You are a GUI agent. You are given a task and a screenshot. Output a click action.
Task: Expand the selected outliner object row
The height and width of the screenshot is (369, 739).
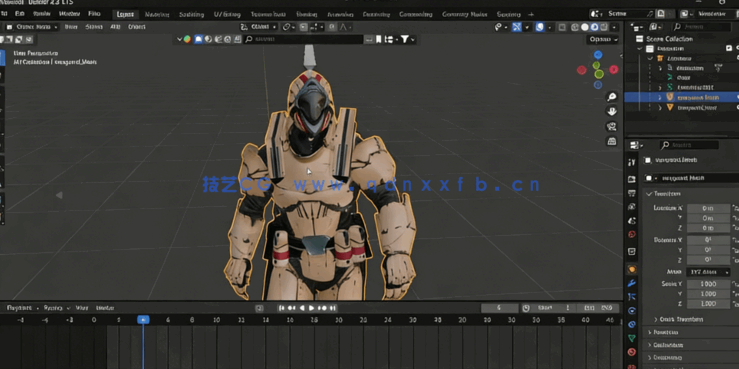pyautogui.click(x=660, y=97)
